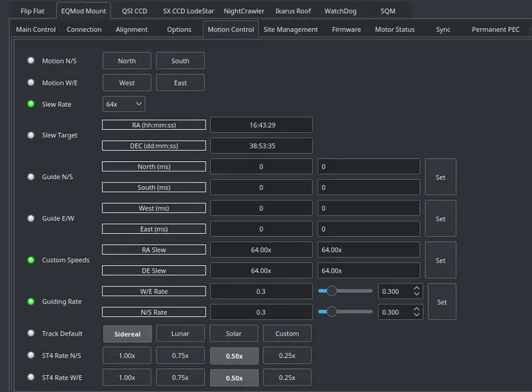Select Lunar tracking mode
The height and width of the screenshot is (392, 532).
pos(180,333)
